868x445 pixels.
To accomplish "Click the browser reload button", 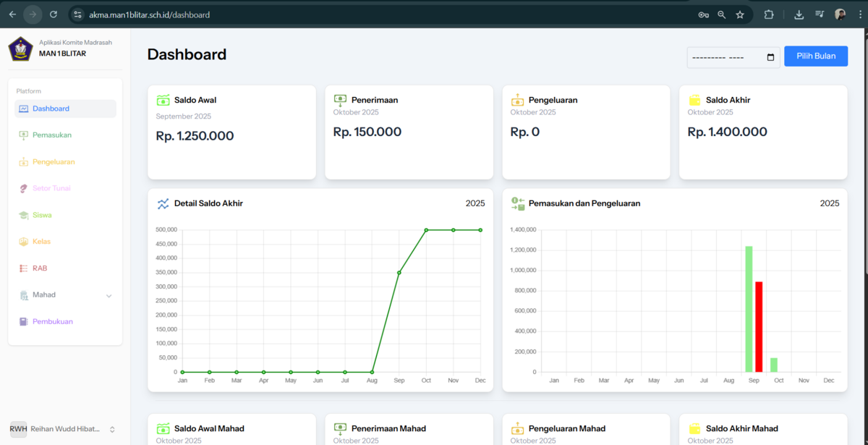I will (x=54, y=14).
